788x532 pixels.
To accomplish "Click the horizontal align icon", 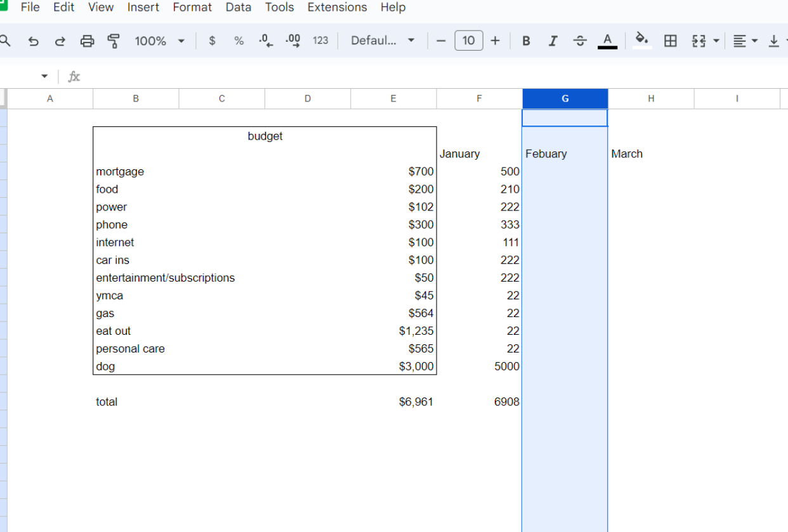I will [x=739, y=41].
